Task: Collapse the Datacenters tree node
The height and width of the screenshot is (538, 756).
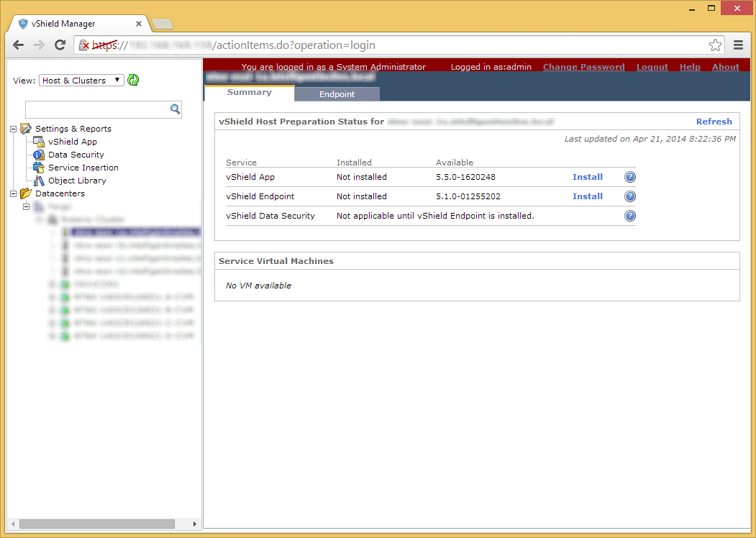Action: click(x=14, y=193)
